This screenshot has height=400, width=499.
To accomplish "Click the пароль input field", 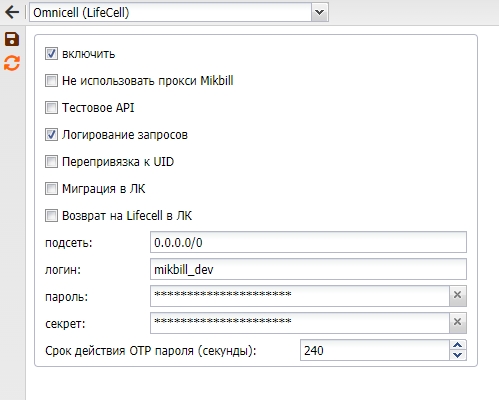I will [300, 296].
